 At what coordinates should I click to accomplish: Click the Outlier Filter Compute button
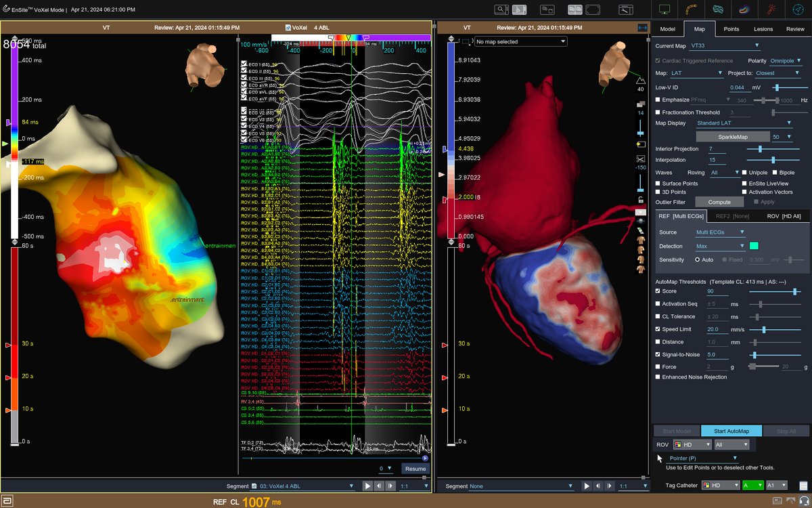(x=719, y=202)
